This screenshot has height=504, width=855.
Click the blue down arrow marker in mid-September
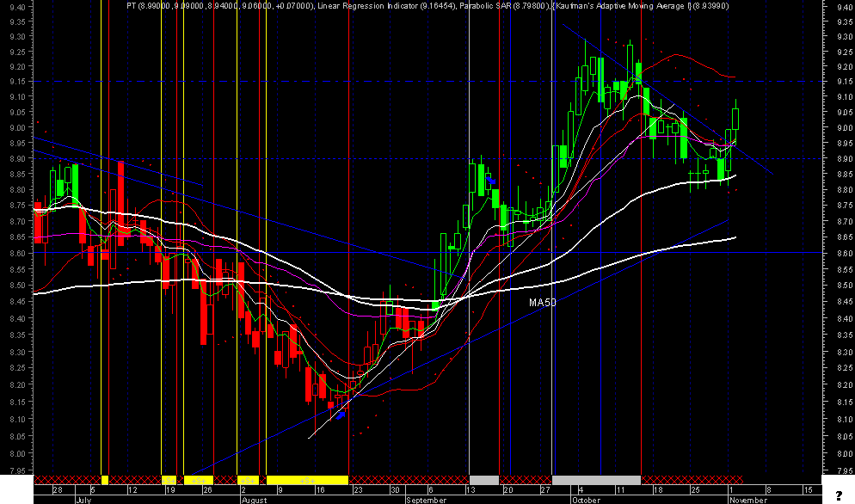(x=491, y=180)
